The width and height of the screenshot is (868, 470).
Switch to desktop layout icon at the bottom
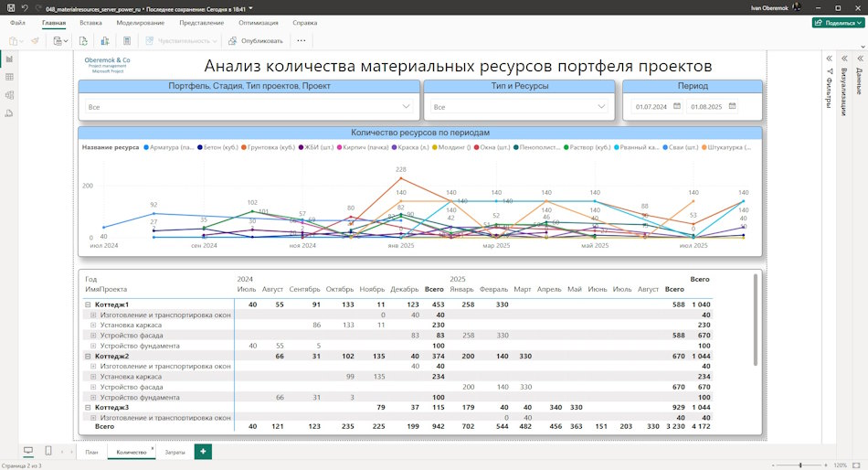(28, 451)
